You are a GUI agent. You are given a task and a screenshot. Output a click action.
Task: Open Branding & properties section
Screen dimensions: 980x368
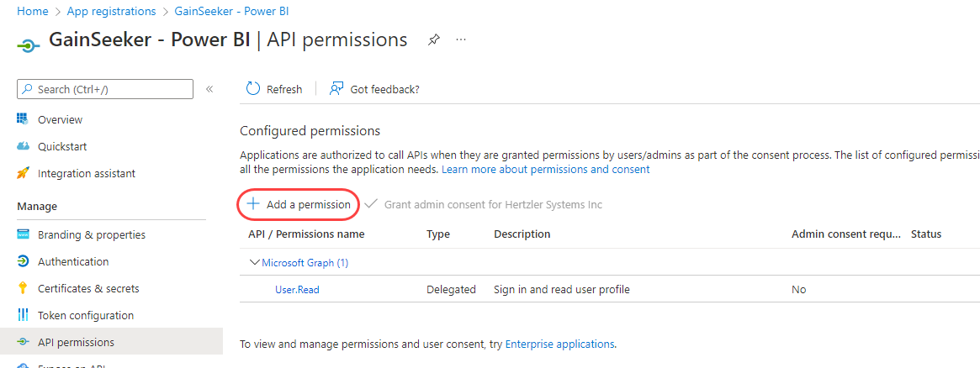91,234
